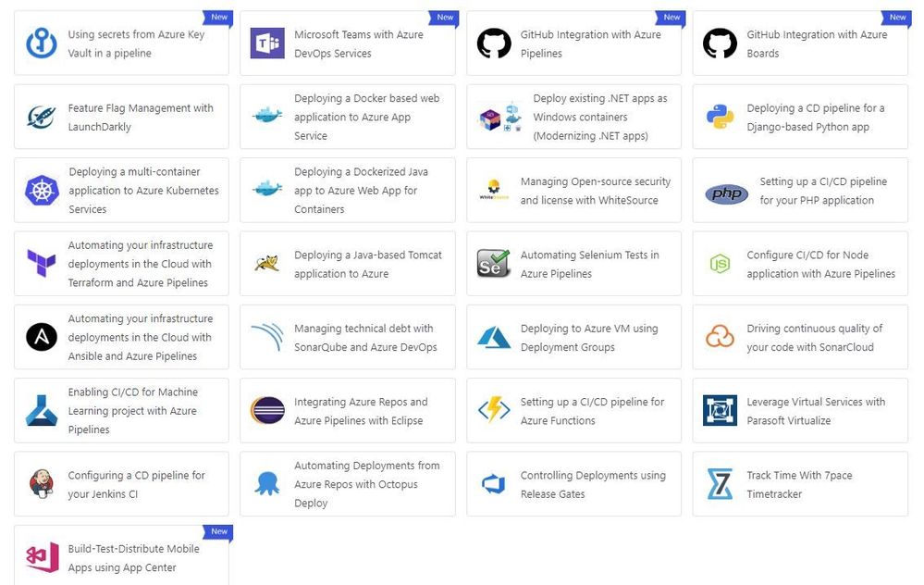Open Using secrets from Azure Key Vault lab
This screenshot has width=924, height=585.
[x=121, y=44]
